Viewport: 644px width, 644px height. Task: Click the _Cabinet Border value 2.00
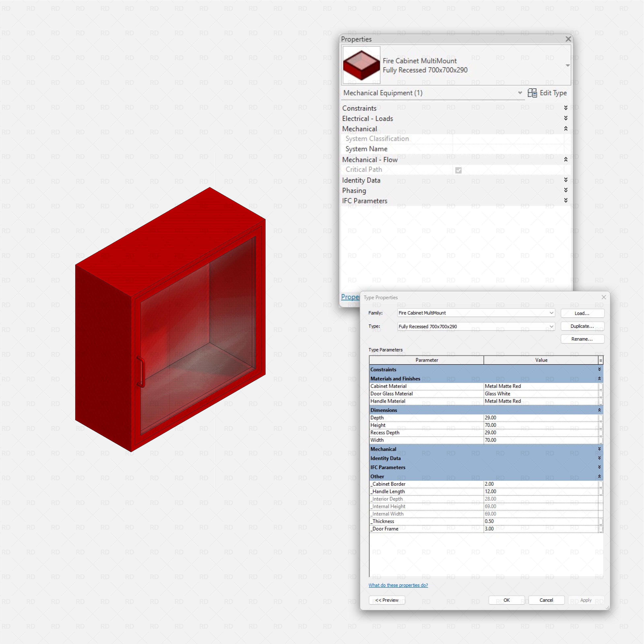pos(541,484)
